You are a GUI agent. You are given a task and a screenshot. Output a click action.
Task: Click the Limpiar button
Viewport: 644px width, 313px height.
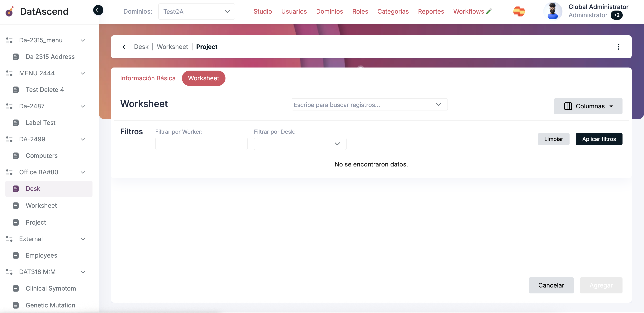tap(553, 139)
